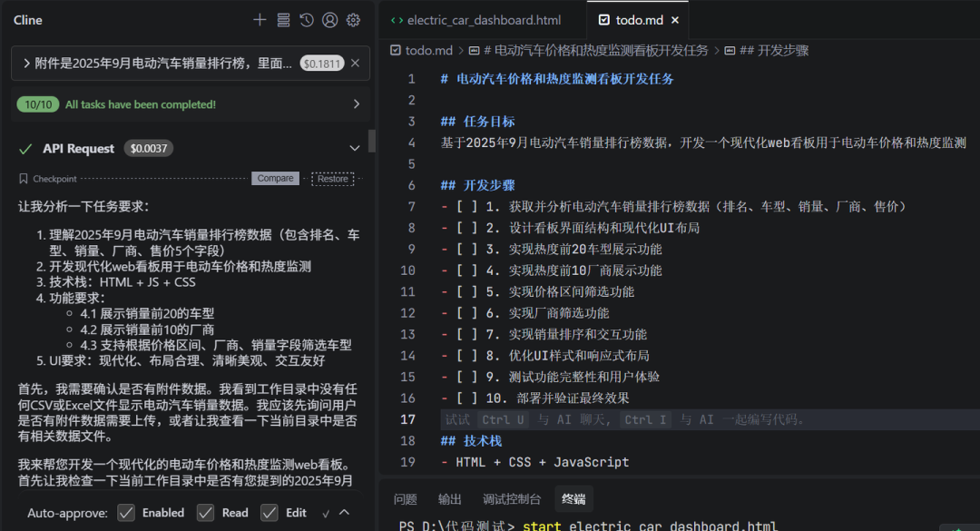Image resolution: width=980 pixels, height=531 pixels.
Task: Open the MCP servers stack icon
Action: (283, 20)
